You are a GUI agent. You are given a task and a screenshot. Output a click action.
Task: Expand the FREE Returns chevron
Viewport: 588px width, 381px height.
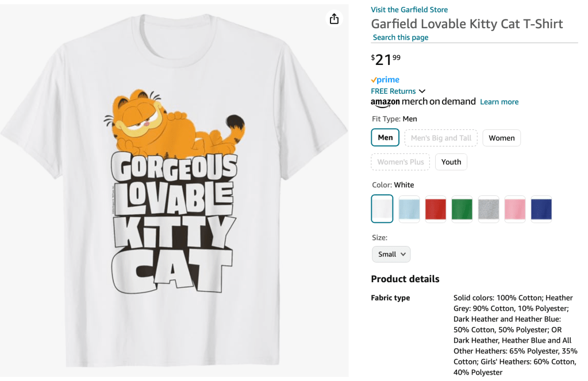[422, 91]
